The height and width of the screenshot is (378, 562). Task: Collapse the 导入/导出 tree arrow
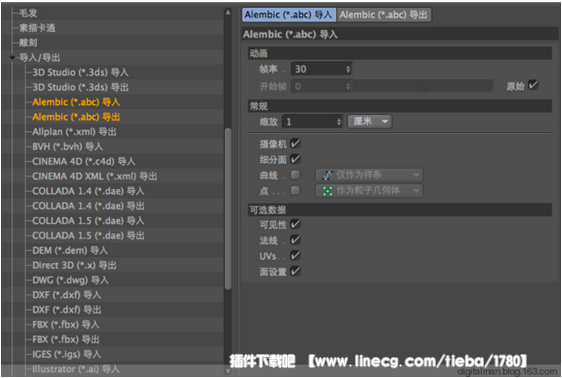13,58
